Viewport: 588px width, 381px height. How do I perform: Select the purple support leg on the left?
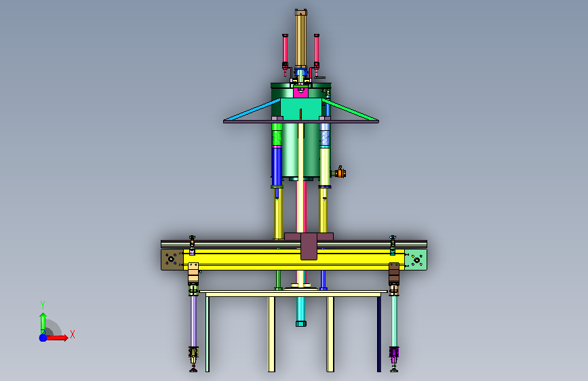coord(193,321)
